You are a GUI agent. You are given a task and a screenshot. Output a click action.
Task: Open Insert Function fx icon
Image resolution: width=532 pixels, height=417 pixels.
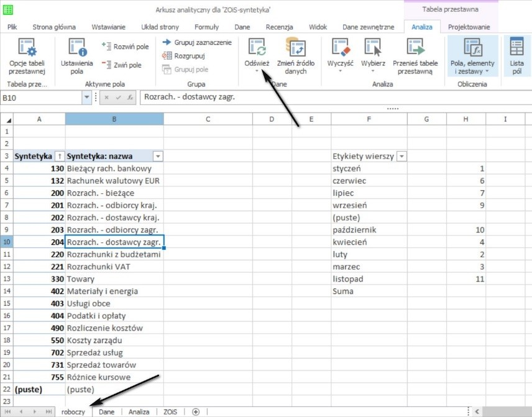point(131,98)
